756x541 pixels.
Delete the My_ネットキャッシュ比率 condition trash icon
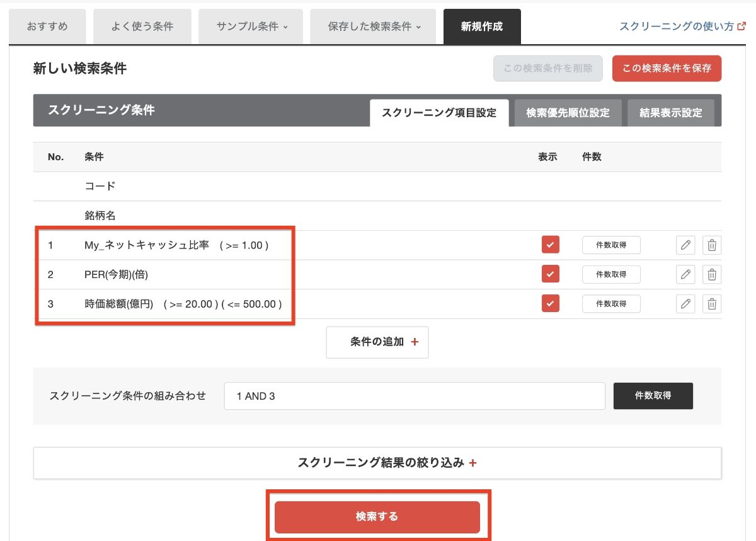pos(712,245)
